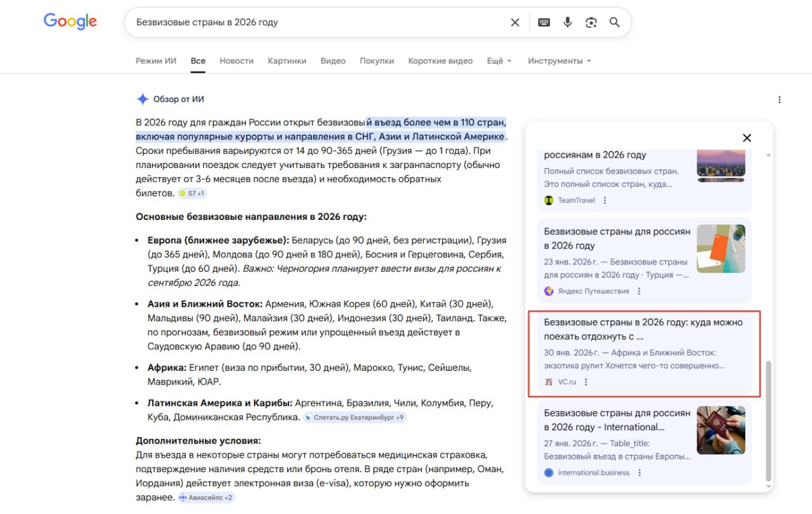Viewport: 812px width, 514px height.
Task: Switch to the Картинки tab
Action: [x=287, y=61]
